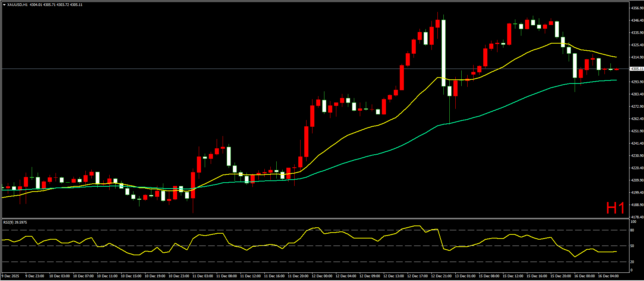Click the right end of green moving average
This screenshot has height=281, width=644.
coord(616,80)
